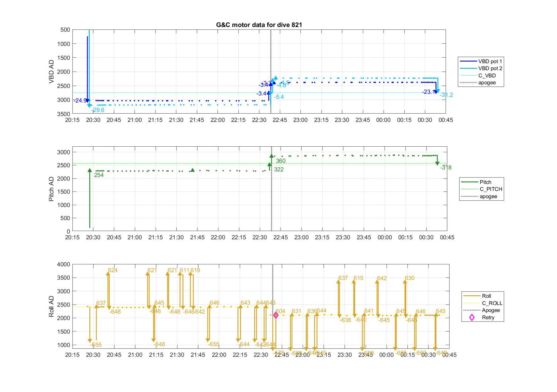
Task: Click the '624' label in the Roll plot
Action: (113, 270)
